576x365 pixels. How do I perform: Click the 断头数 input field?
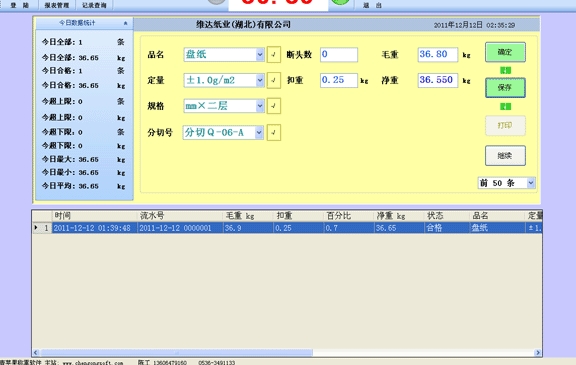tap(339, 54)
